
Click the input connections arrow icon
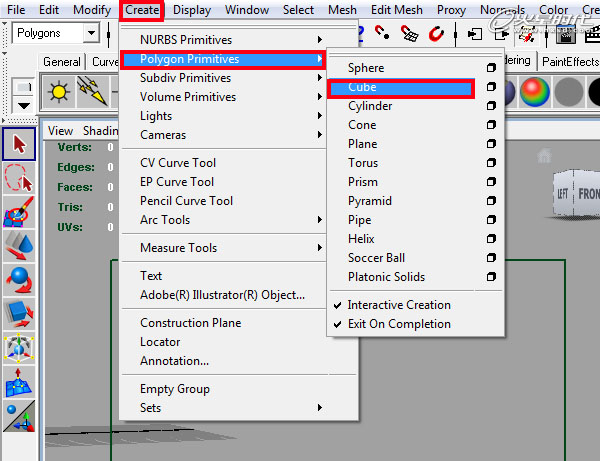475,34
